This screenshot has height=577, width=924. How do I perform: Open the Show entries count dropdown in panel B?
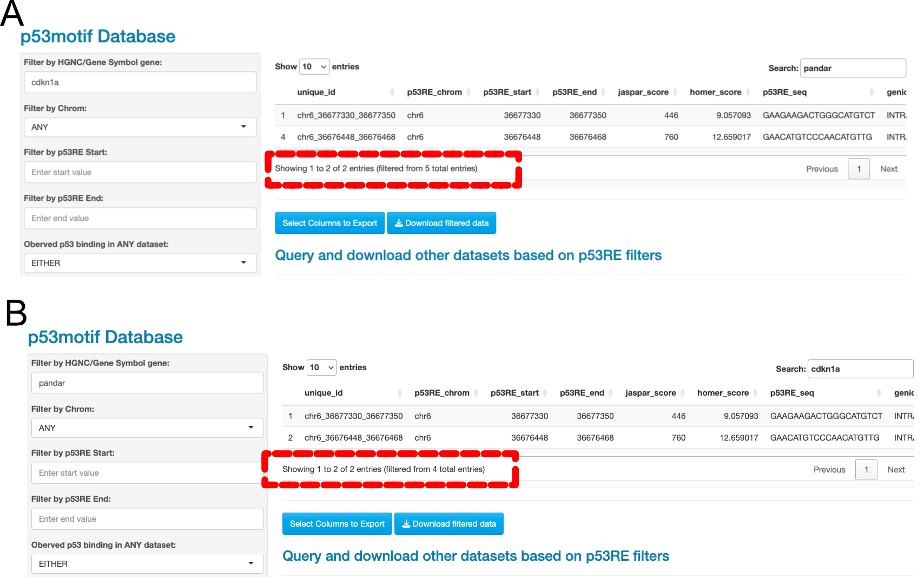pyautogui.click(x=322, y=368)
